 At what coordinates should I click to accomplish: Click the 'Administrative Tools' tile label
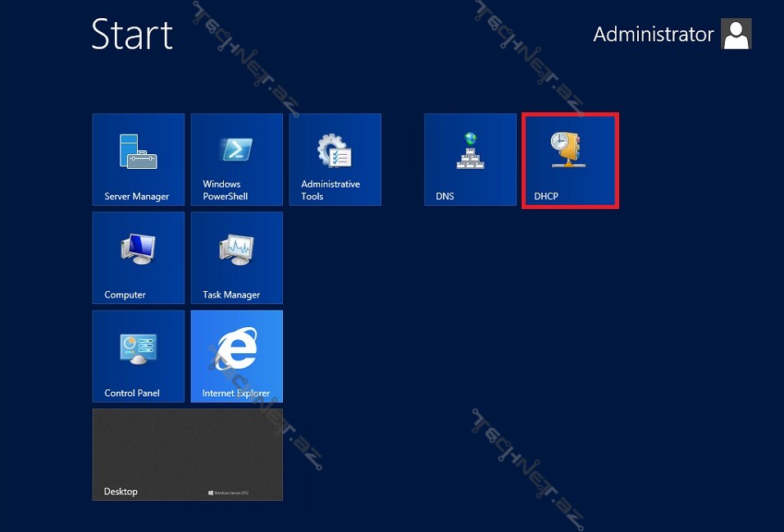[x=330, y=190]
